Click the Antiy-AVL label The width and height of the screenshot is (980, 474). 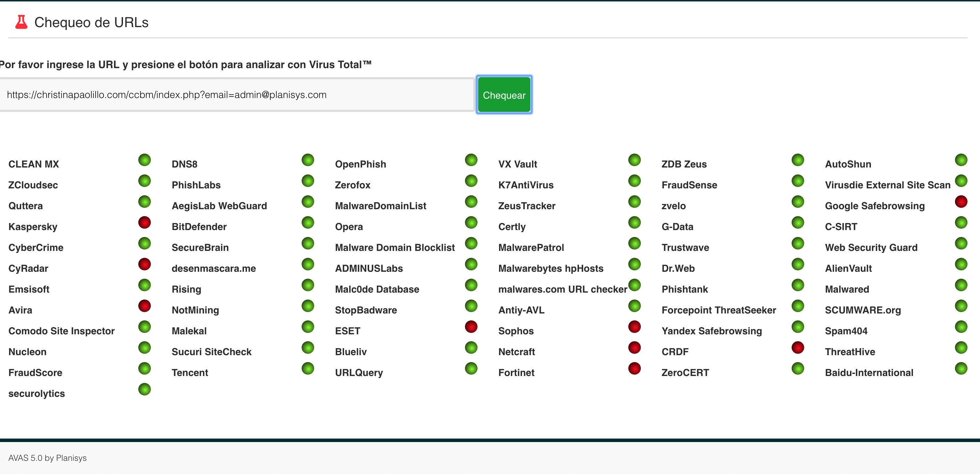click(522, 310)
